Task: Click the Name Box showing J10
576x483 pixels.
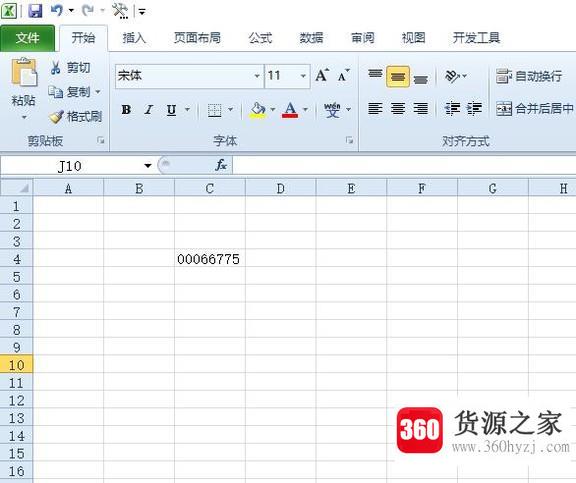Action: coord(70,166)
